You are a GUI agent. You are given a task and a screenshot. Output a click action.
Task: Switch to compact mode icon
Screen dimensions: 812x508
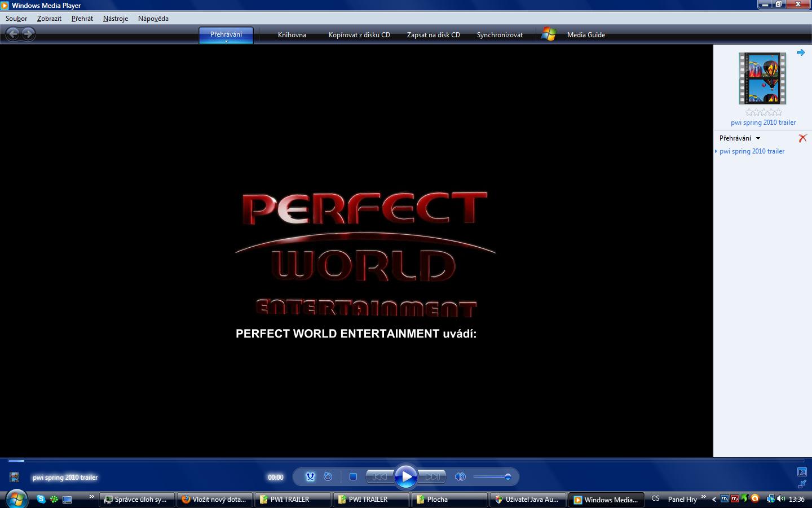point(802,484)
